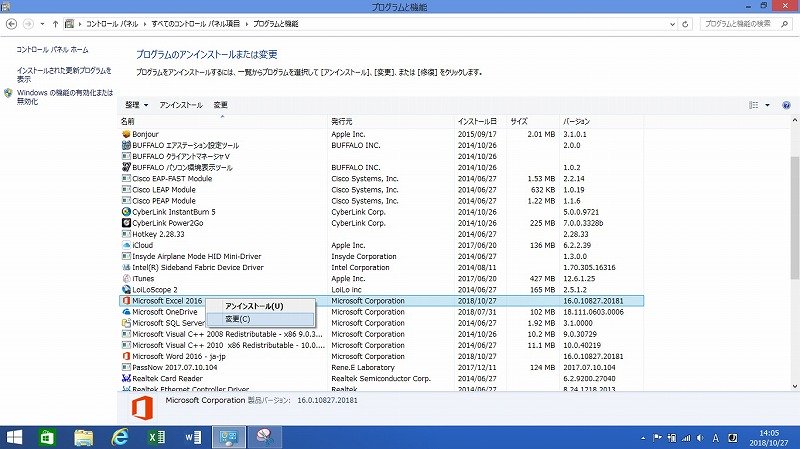Click the iCloud program icon
The image size is (800, 449).
point(126,245)
